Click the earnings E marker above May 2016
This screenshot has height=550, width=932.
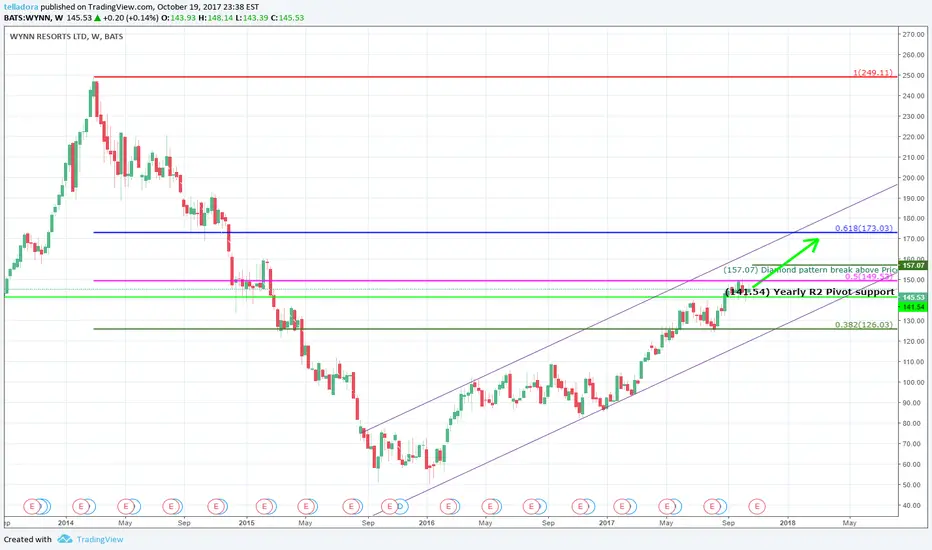point(490,507)
